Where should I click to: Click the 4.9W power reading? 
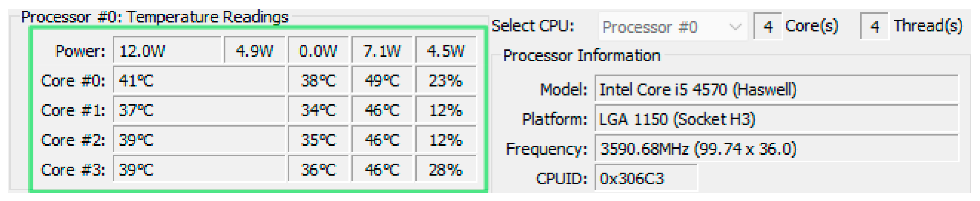point(255,50)
